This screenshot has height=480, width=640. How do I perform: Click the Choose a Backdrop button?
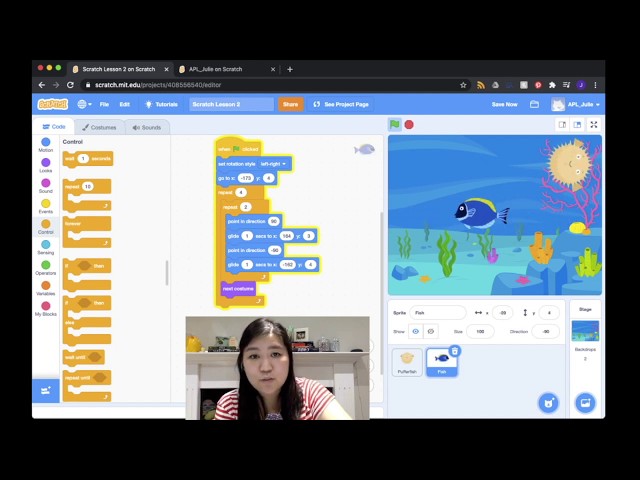[585, 403]
